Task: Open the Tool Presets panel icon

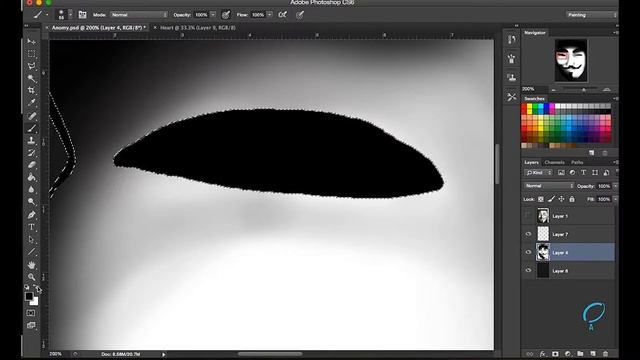Action: [511, 97]
